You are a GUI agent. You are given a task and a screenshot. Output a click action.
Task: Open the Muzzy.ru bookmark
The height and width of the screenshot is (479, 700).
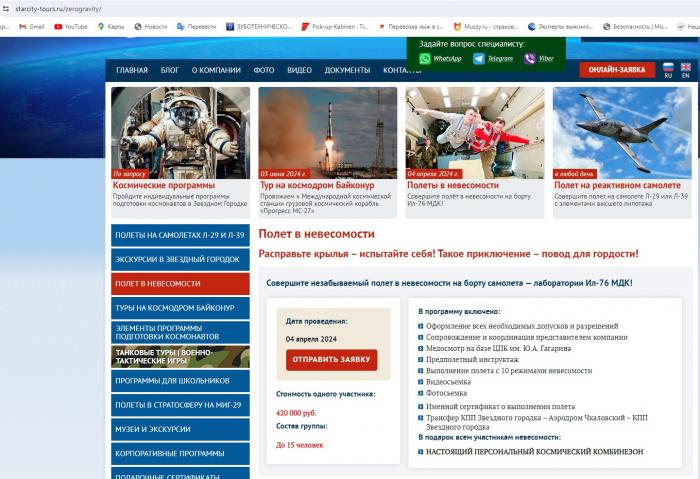click(486, 27)
